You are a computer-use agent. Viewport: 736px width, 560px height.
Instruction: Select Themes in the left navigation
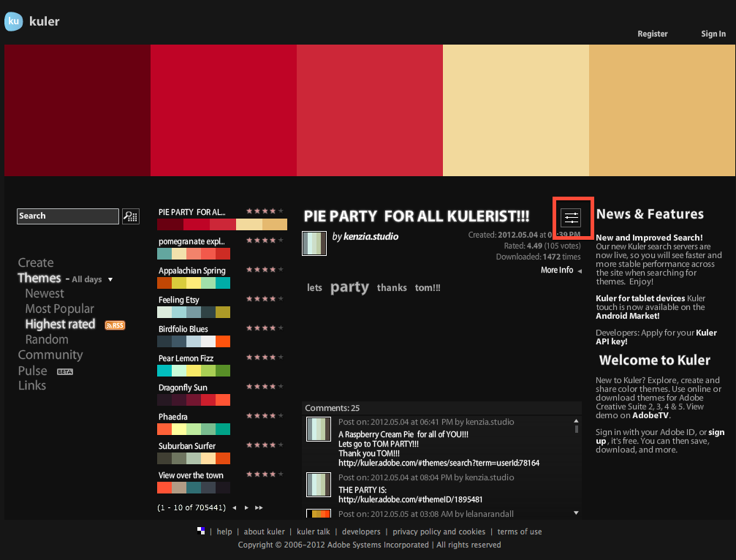coord(39,278)
